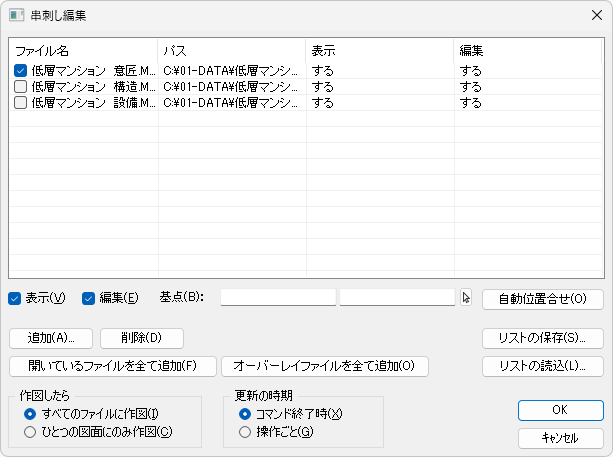Select ひとつの図面にのみ作図 radio option
Screen dimensions: 613x457
point(30,432)
